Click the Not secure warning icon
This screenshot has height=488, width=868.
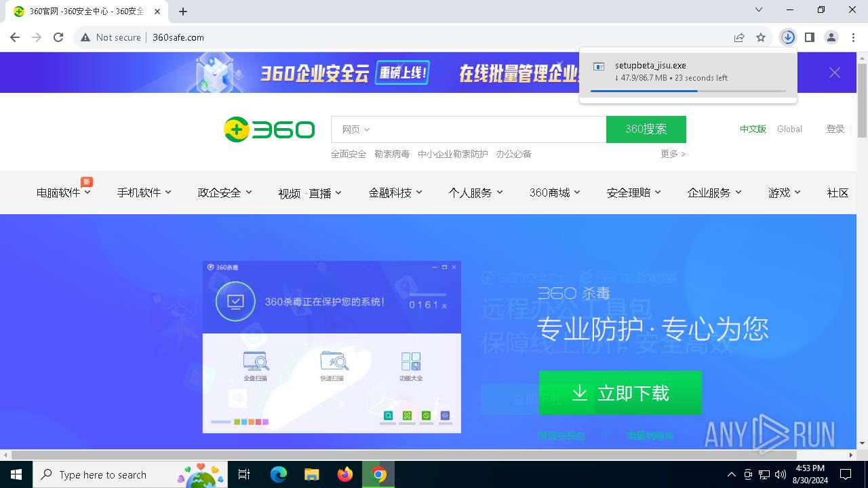tap(85, 37)
